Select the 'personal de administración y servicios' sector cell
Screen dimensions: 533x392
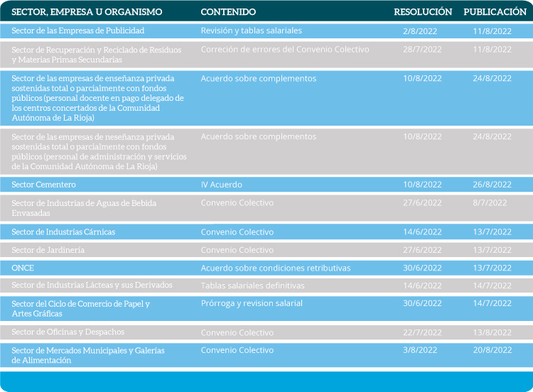[99, 151]
